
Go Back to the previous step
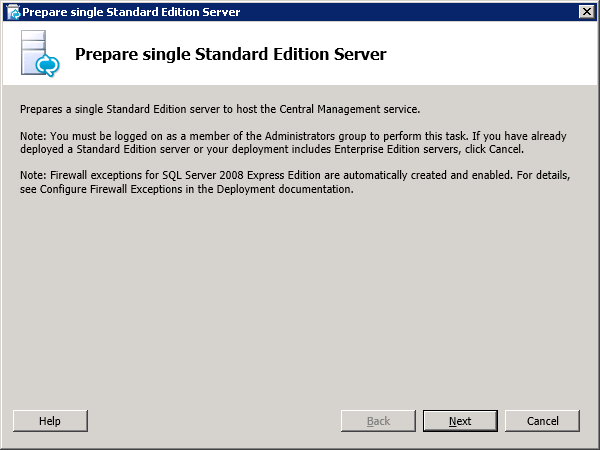(x=378, y=421)
